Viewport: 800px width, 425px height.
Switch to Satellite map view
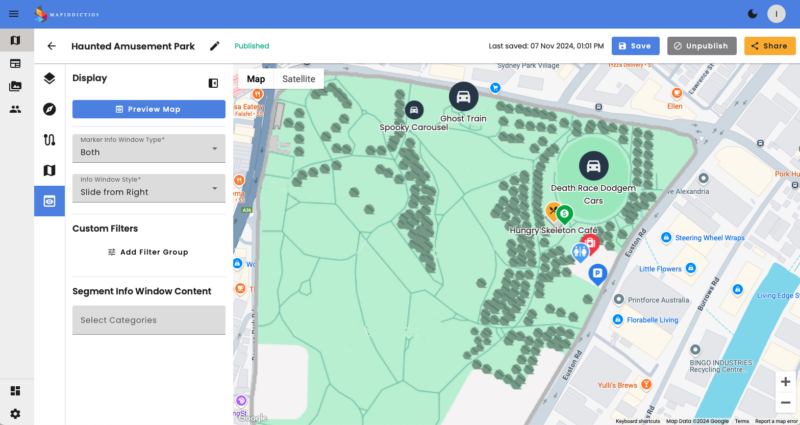(298, 79)
